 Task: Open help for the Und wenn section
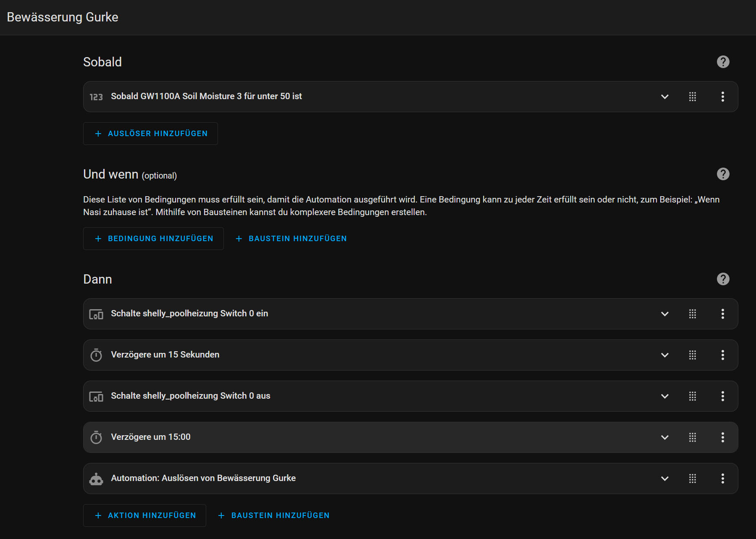tap(723, 174)
